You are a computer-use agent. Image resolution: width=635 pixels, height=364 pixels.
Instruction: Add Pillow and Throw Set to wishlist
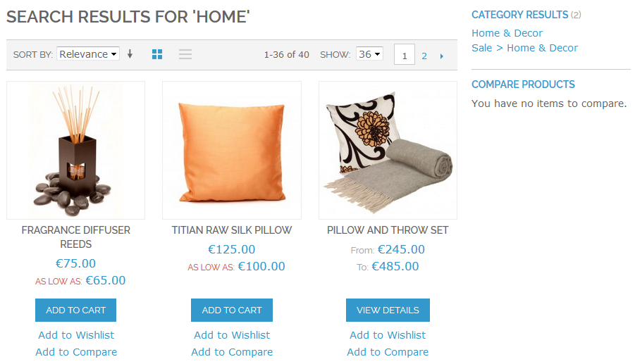click(x=388, y=335)
